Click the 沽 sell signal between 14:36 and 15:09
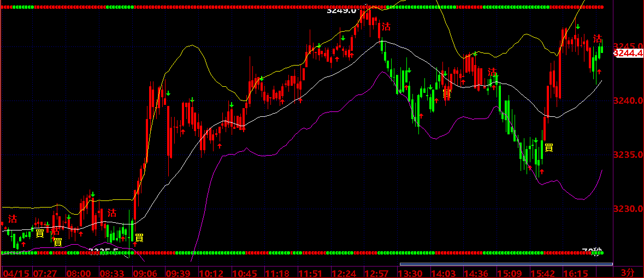 pos(492,72)
